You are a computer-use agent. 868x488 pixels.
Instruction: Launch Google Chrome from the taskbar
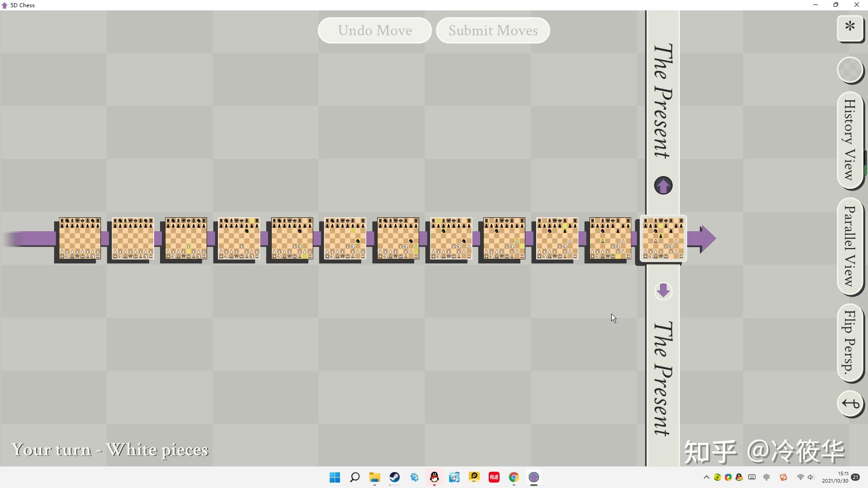click(x=514, y=478)
